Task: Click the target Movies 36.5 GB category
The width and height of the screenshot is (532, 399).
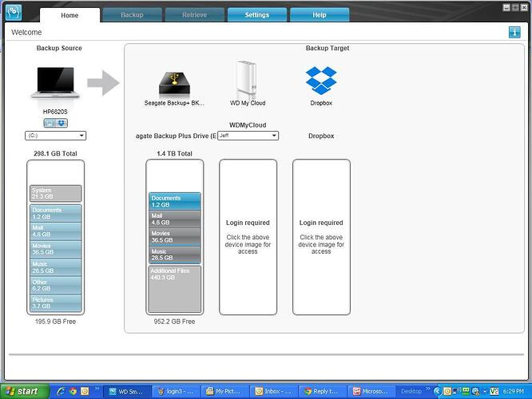Action: [x=175, y=237]
